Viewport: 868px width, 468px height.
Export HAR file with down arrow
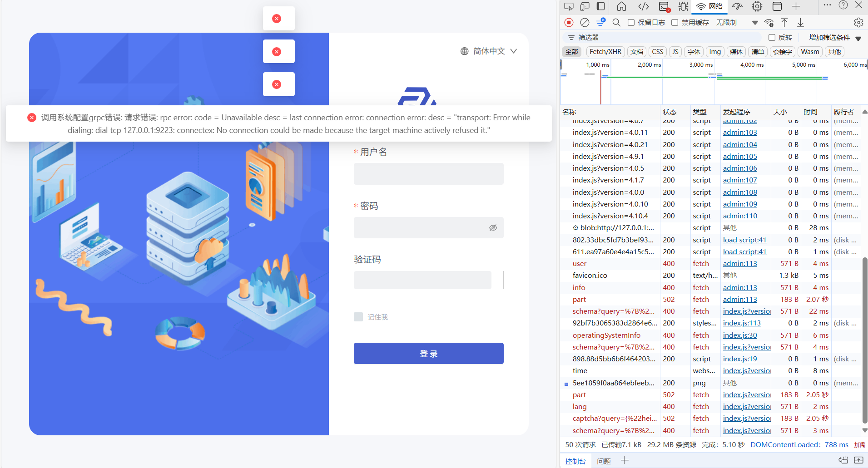coord(800,22)
